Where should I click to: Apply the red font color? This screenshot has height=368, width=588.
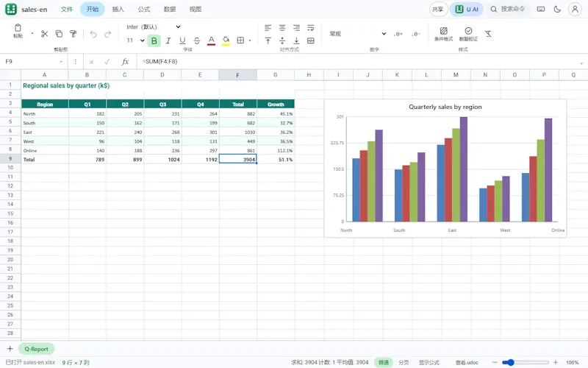[211, 40]
